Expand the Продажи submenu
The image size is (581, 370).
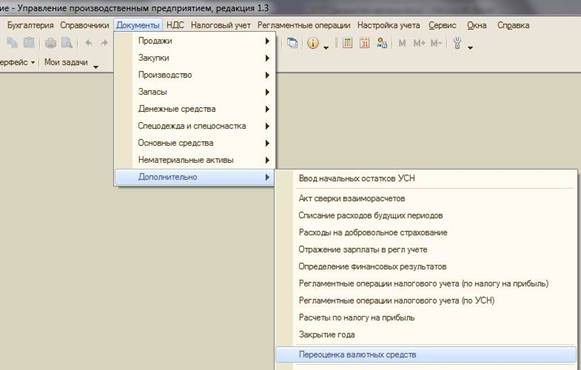click(x=194, y=41)
